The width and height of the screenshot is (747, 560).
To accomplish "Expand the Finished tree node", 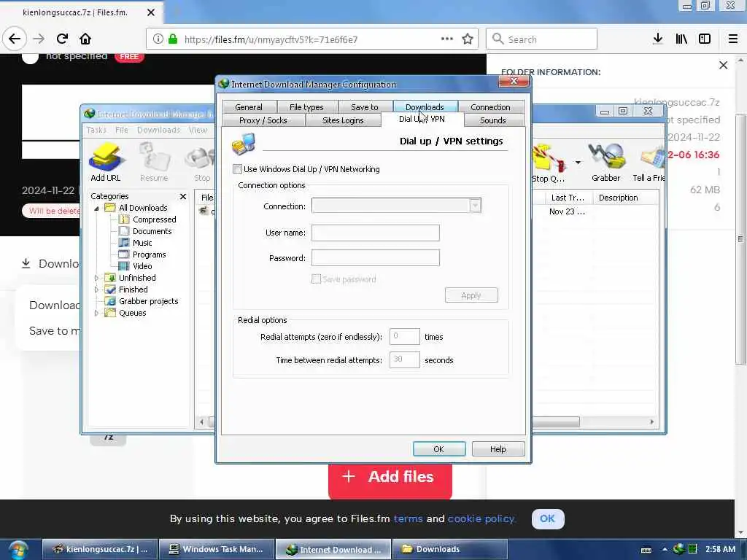I will [96, 289].
